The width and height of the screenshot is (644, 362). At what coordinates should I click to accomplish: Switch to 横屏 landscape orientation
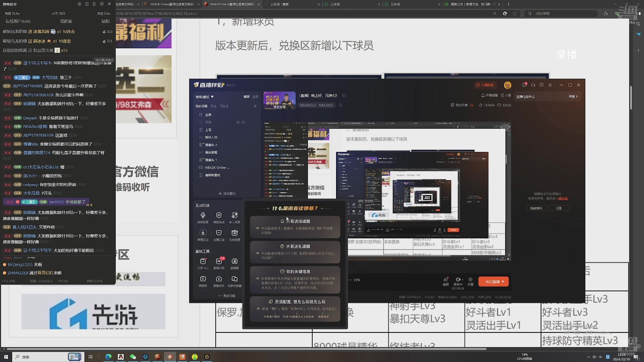(247, 97)
